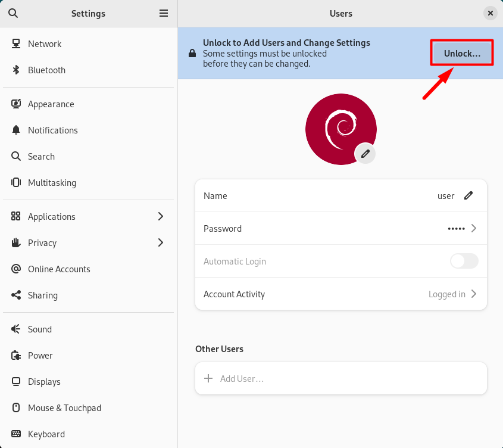The width and height of the screenshot is (503, 448).
Task: Edit the user name with pencil icon
Action: tap(468, 195)
